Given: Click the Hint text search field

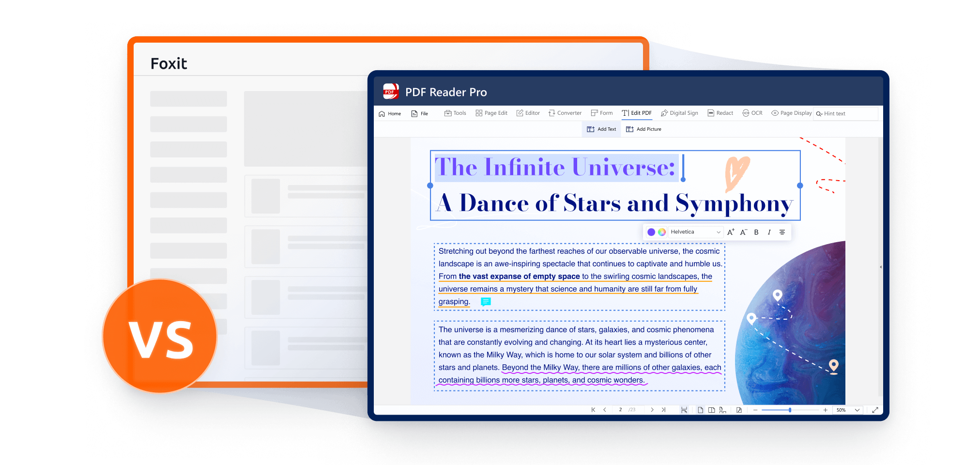Looking at the screenshot, I should (x=845, y=113).
